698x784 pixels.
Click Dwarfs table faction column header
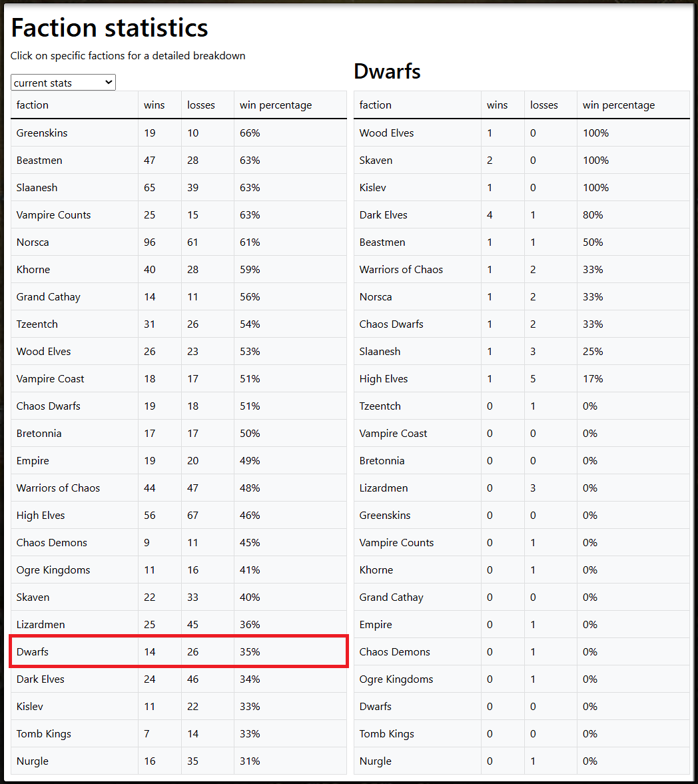418,105
